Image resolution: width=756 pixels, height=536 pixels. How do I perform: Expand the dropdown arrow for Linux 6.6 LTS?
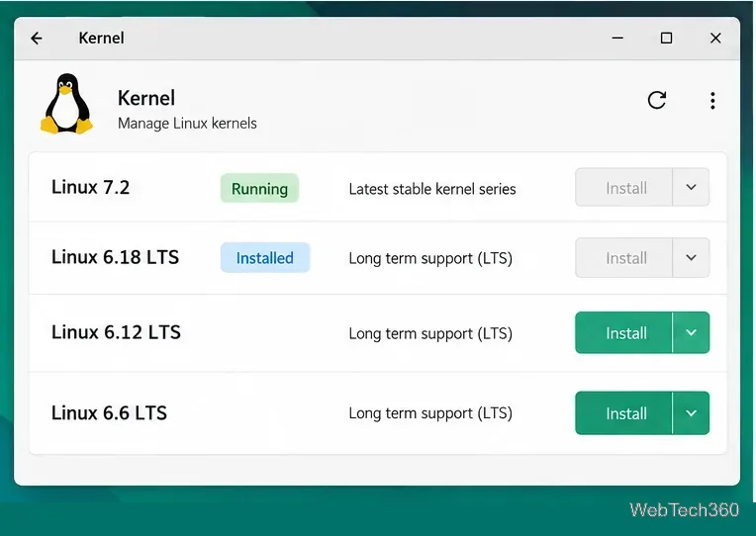point(691,413)
